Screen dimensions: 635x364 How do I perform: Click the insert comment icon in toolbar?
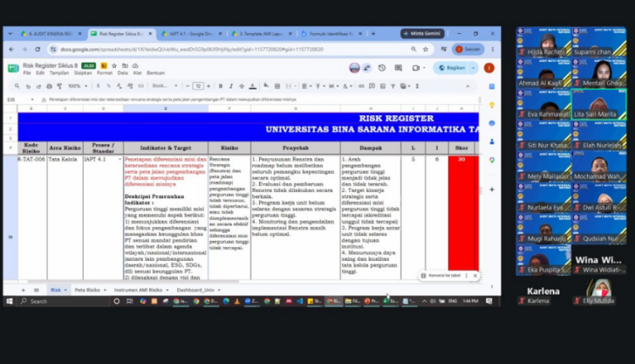click(x=372, y=86)
